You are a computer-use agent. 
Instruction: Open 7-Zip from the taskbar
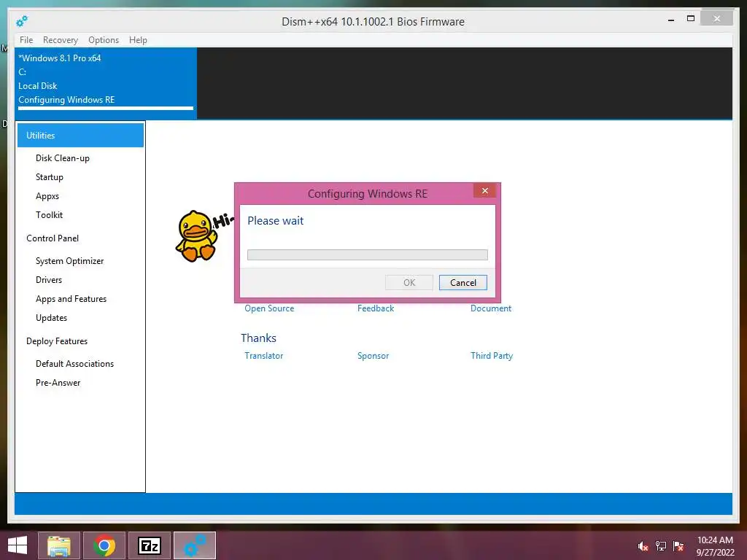(150, 545)
